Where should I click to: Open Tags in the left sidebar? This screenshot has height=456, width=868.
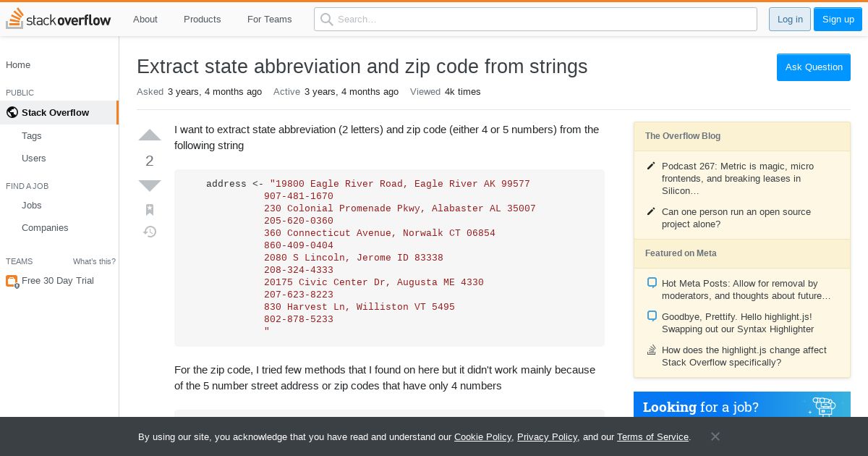coord(32,135)
